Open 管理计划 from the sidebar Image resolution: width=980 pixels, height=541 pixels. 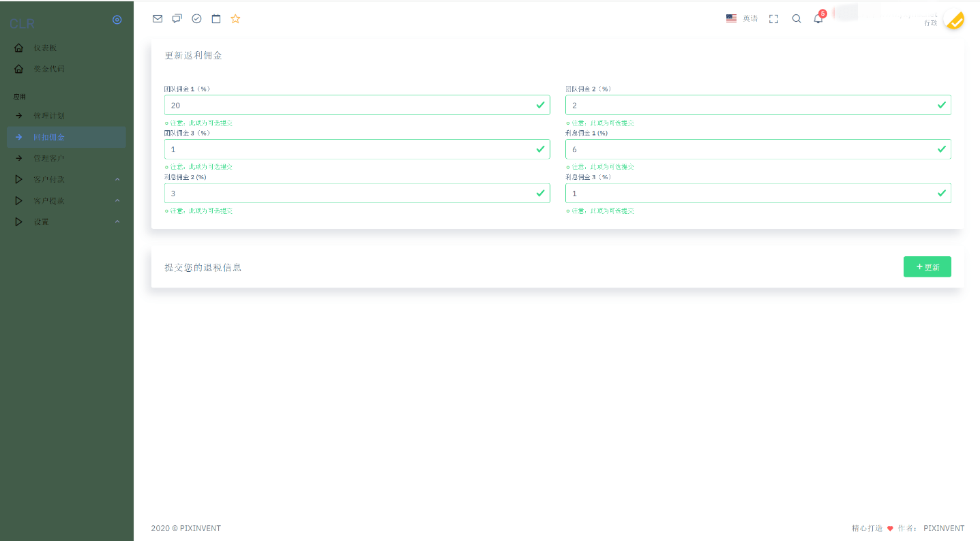point(48,116)
